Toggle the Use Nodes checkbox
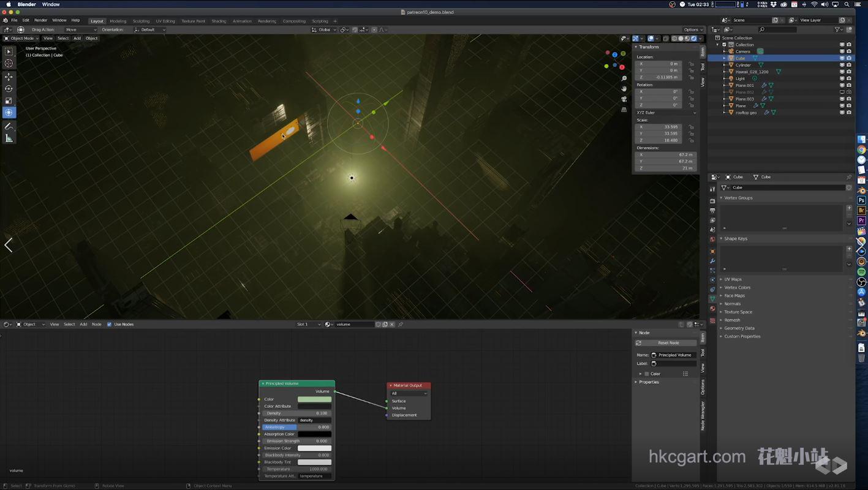Viewport: 868px width, 490px height. click(x=110, y=324)
